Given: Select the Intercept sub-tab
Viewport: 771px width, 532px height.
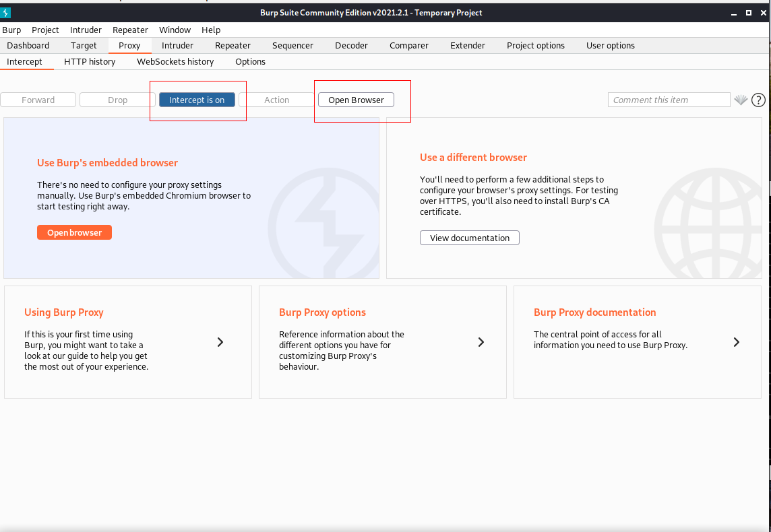Looking at the screenshot, I should point(24,61).
